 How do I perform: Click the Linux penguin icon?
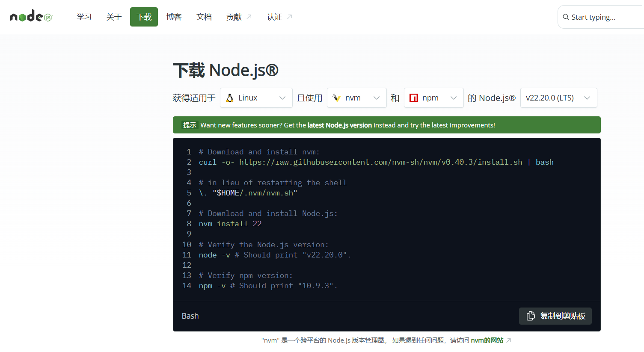[230, 98]
